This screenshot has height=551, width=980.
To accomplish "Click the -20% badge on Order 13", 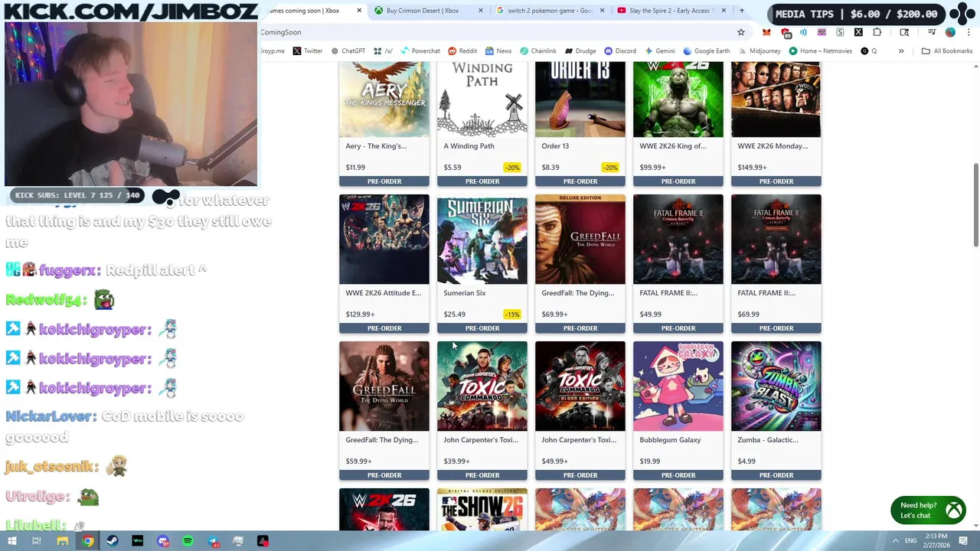I will coord(609,167).
